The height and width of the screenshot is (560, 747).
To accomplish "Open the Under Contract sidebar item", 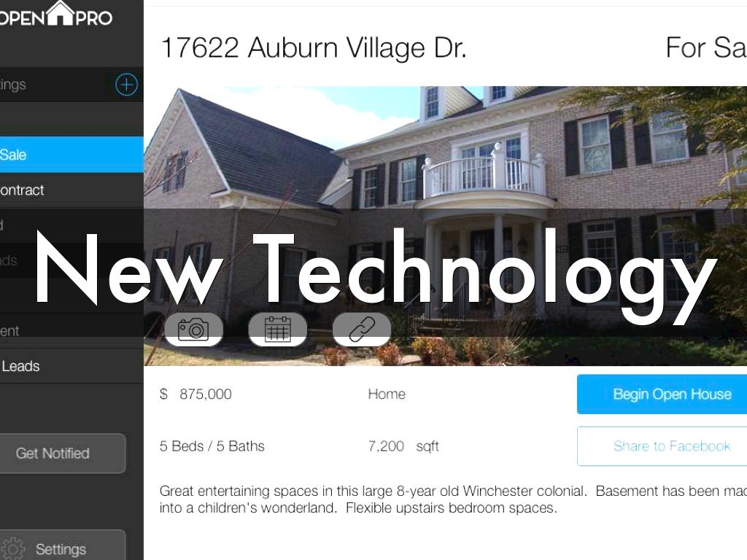I will (71, 190).
